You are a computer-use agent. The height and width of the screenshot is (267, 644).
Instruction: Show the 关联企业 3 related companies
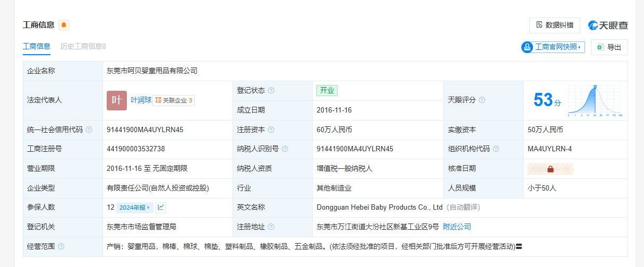174,100
